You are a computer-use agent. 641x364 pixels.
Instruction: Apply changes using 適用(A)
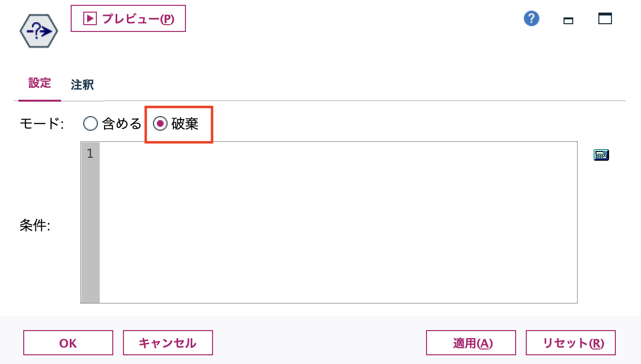[x=471, y=343]
